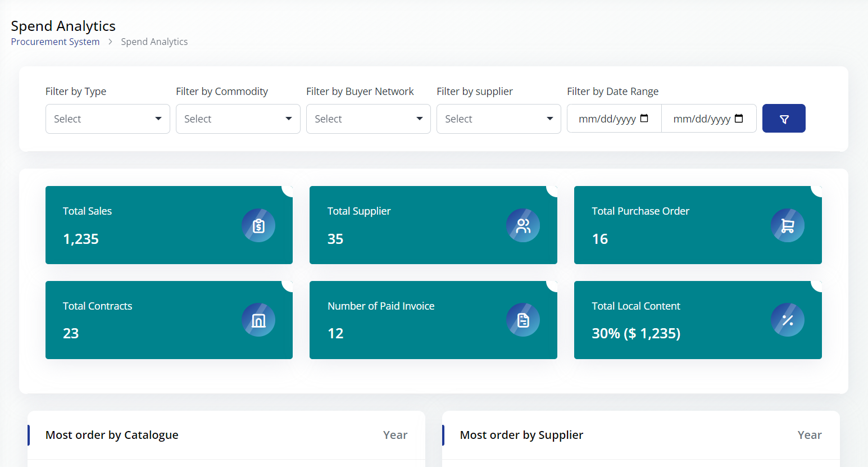Open the Filter by Type dropdown
Screen dimensions: 868x467
pos(107,119)
